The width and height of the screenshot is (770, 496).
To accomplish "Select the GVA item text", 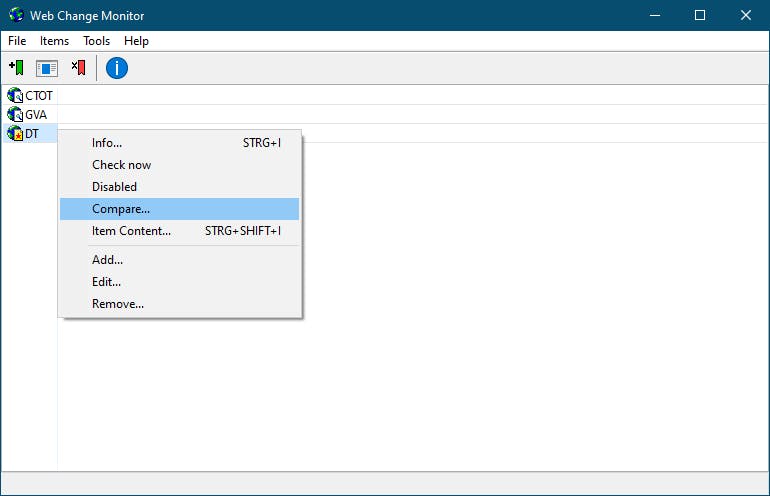I will [36, 114].
